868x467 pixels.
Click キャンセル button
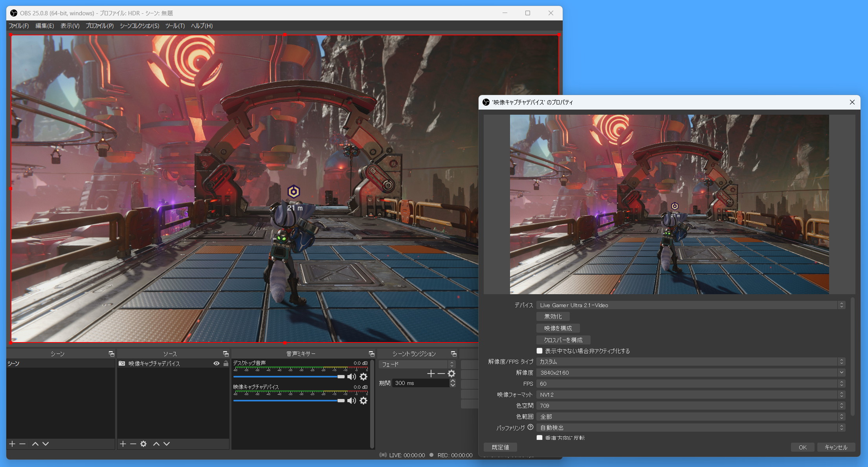(x=836, y=447)
